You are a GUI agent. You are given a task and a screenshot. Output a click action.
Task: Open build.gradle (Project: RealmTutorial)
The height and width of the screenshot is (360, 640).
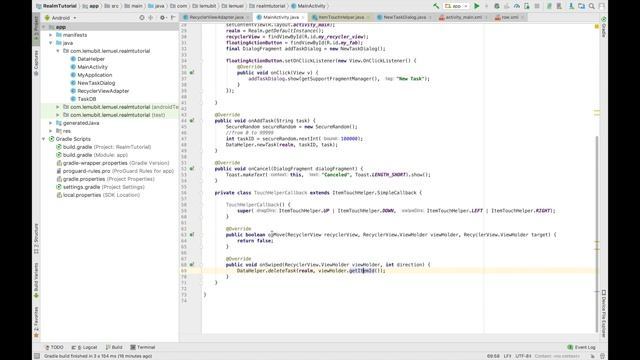coord(107,147)
